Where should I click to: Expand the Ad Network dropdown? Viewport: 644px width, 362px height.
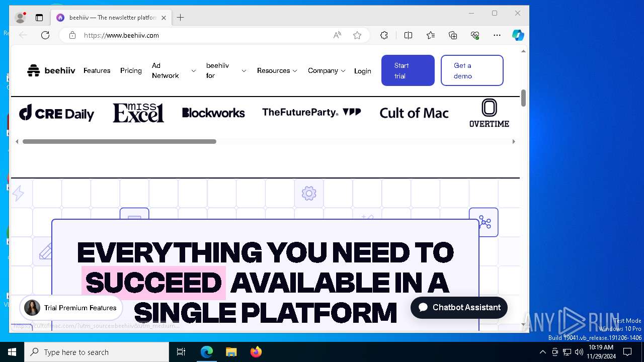pos(174,70)
